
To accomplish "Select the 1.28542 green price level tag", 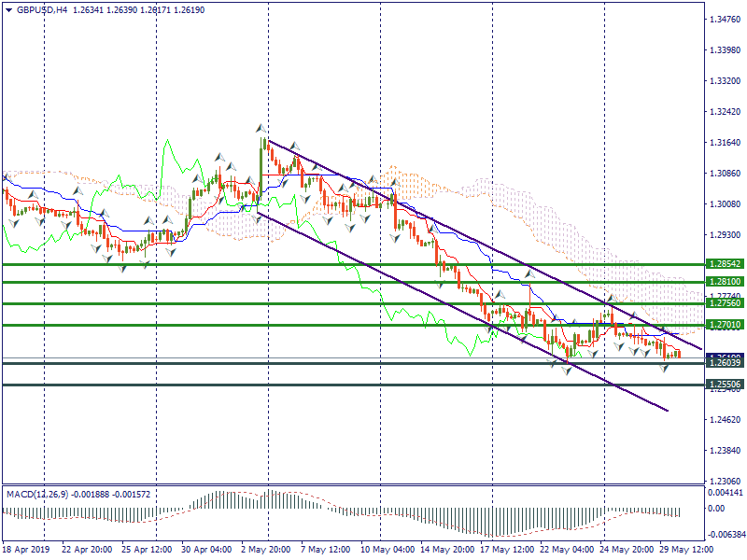I will [724, 265].
